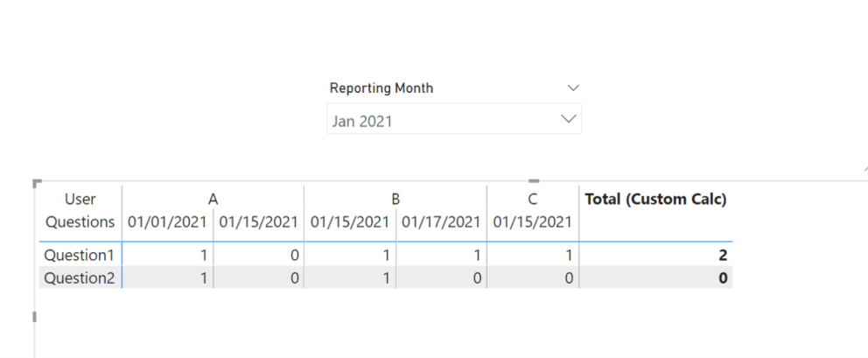This screenshot has width=868, height=358.
Task: Click Question2 value under C 01/15/2021
Action: (569, 278)
